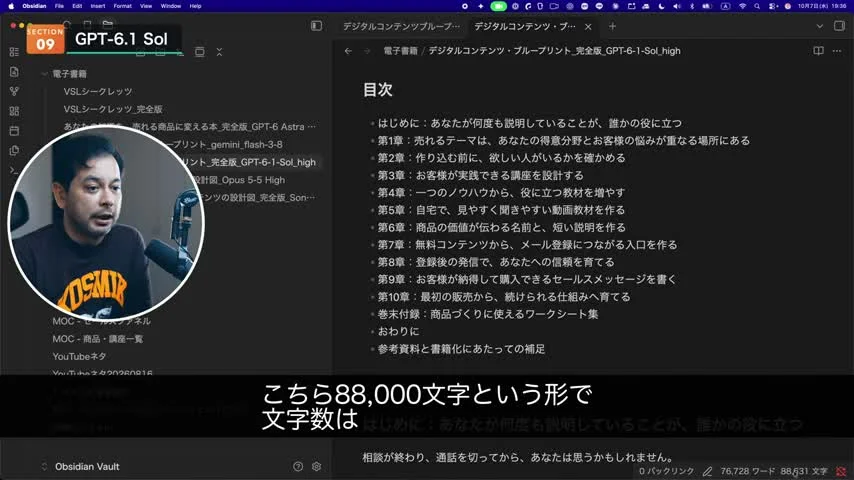
Task: Open the Insert menu
Action: pos(98,6)
